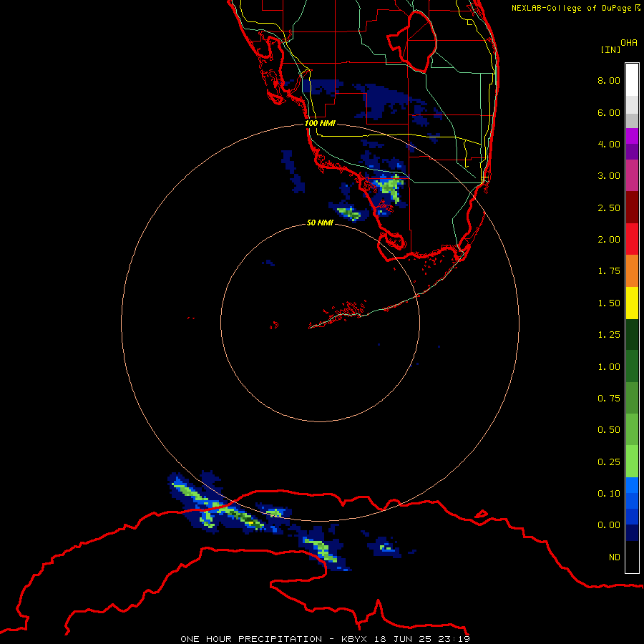Click the orange legend color swatch
Viewport: 644px width, 644px height.
632,270
